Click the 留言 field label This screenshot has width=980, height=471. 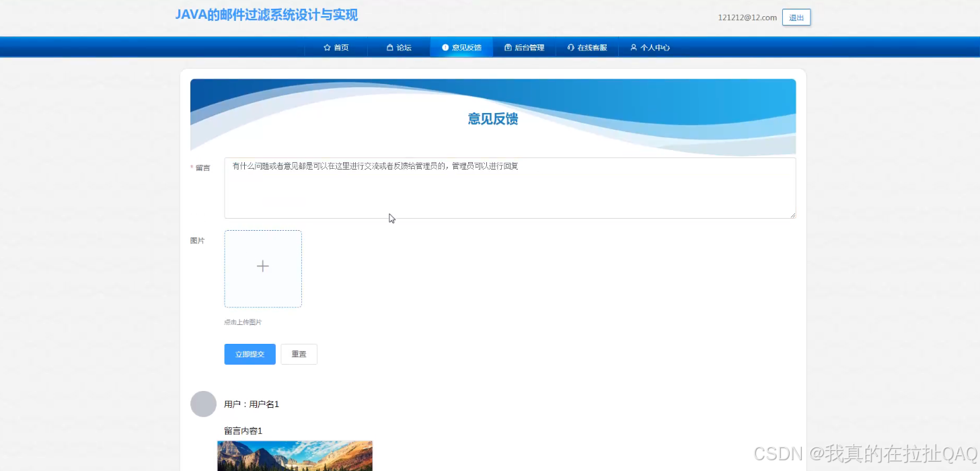coord(202,168)
